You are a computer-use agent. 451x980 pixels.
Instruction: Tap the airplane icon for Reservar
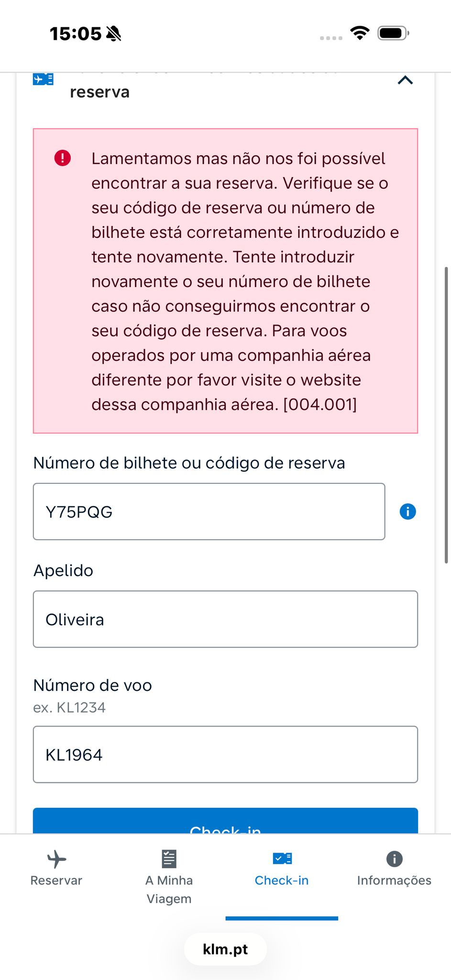pos(56,859)
